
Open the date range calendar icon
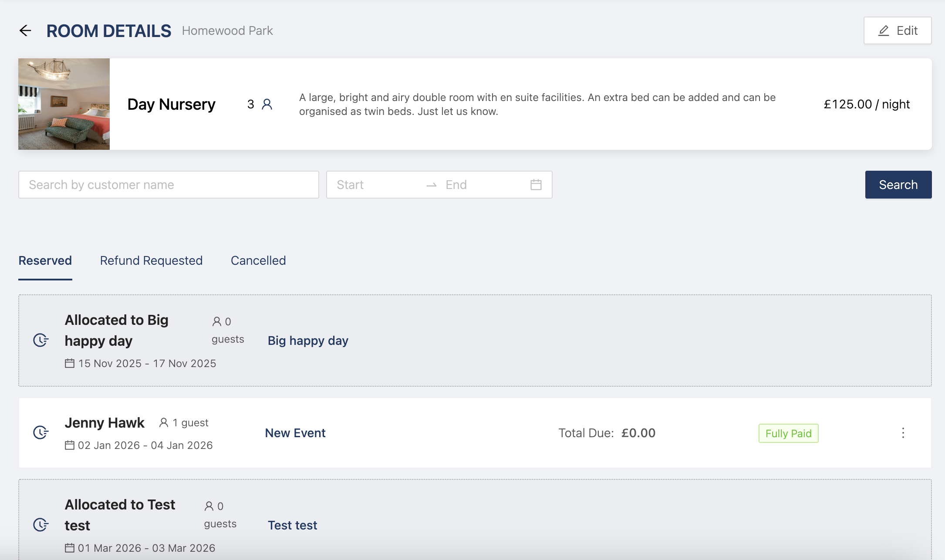click(536, 185)
